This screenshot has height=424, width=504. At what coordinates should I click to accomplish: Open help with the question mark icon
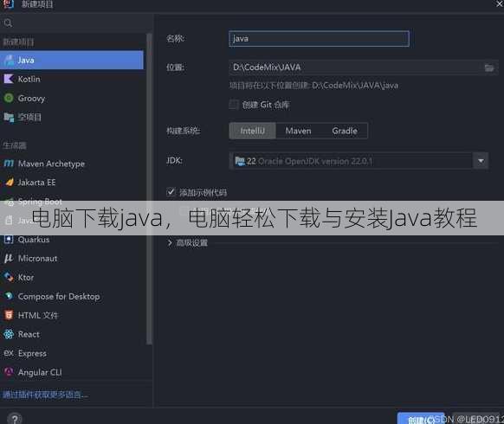coord(15,419)
